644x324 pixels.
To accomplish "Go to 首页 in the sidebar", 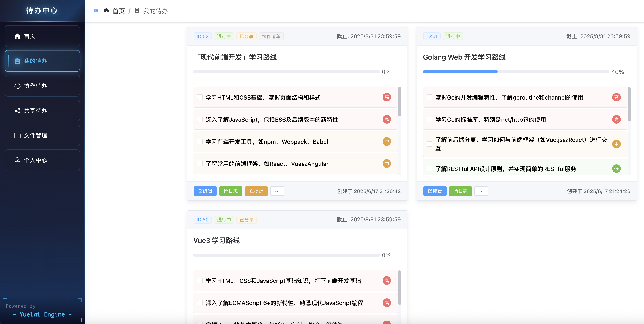I will [42, 36].
